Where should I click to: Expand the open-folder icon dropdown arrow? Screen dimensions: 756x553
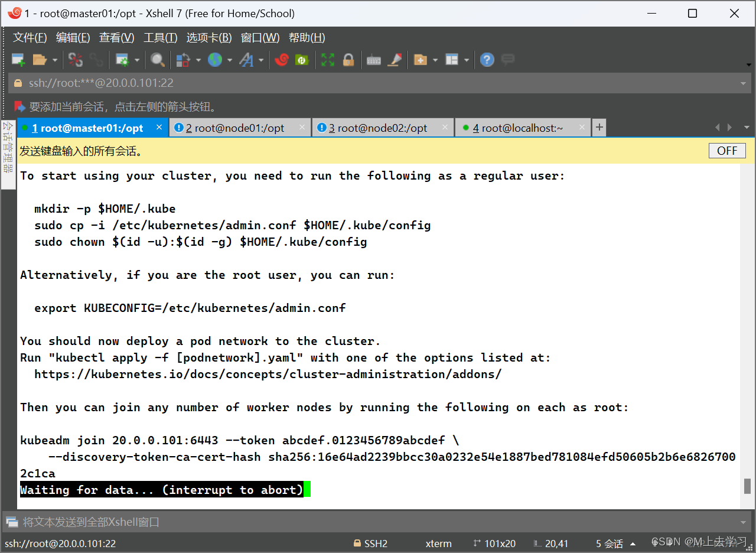(x=55, y=60)
